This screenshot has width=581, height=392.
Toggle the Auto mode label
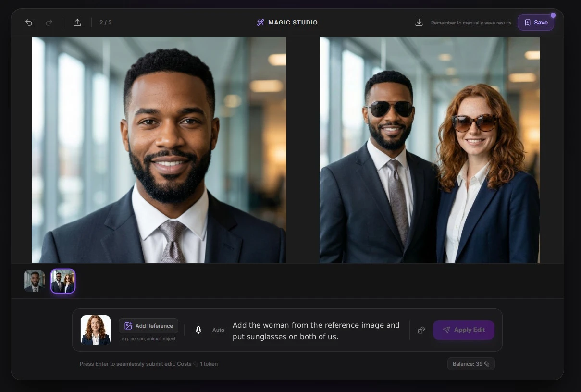pyautogui.click(x=218, y=330)
